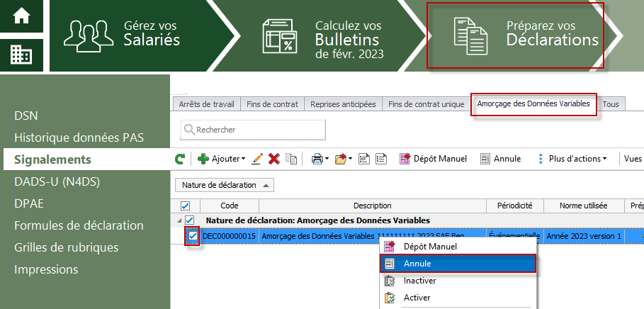Viewport: 644px width, 309px height.
Task: Select Amorçage des Données Variables tab
Action: [533, 103]
